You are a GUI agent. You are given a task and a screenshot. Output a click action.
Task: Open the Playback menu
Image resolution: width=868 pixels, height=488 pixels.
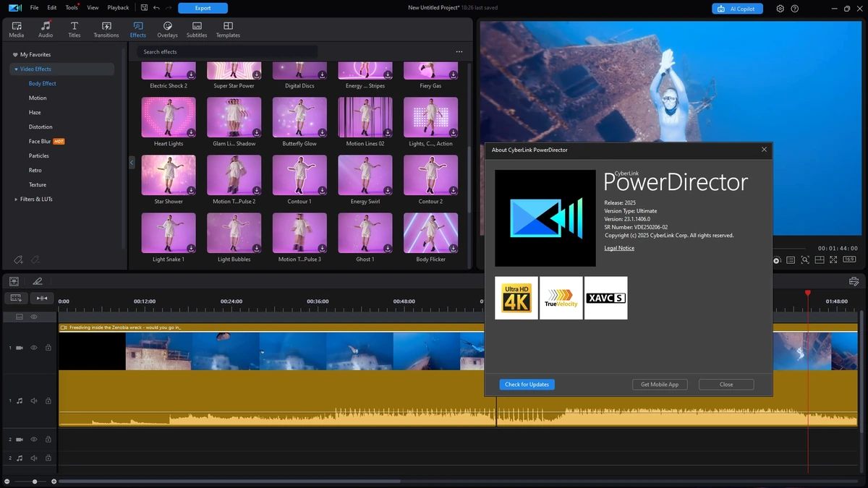coord(118,8)
